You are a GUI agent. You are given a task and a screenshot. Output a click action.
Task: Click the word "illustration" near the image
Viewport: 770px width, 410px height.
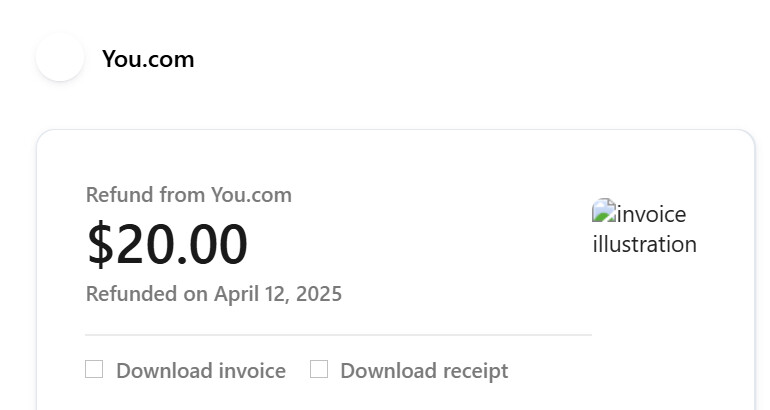645,244
